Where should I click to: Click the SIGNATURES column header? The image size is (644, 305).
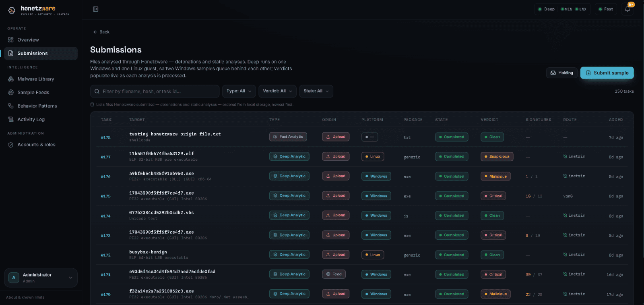pos(539,120)
